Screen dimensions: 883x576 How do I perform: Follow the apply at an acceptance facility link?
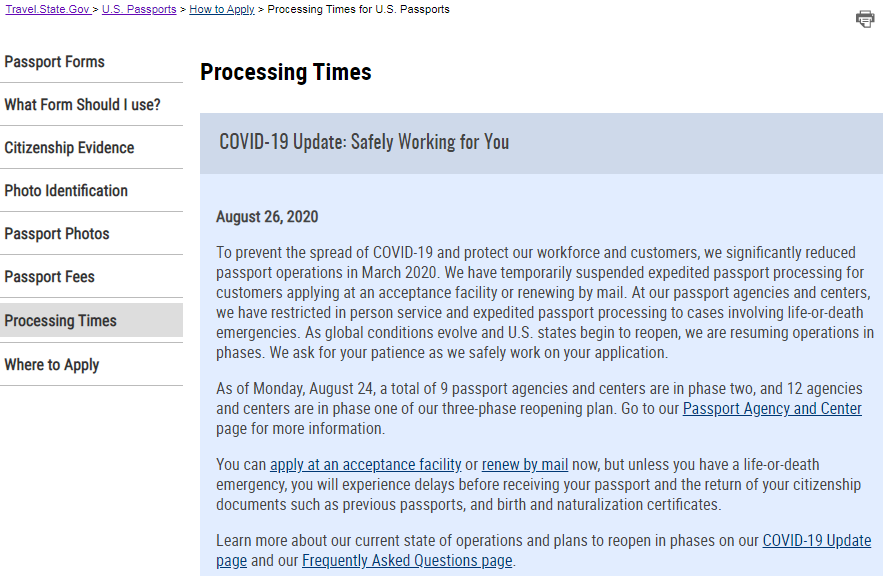[366, 465]
